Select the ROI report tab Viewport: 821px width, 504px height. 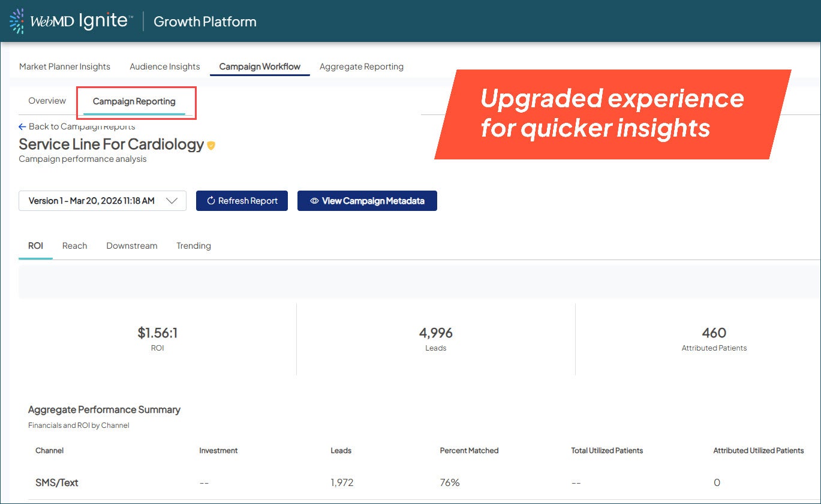coord(35,246)
